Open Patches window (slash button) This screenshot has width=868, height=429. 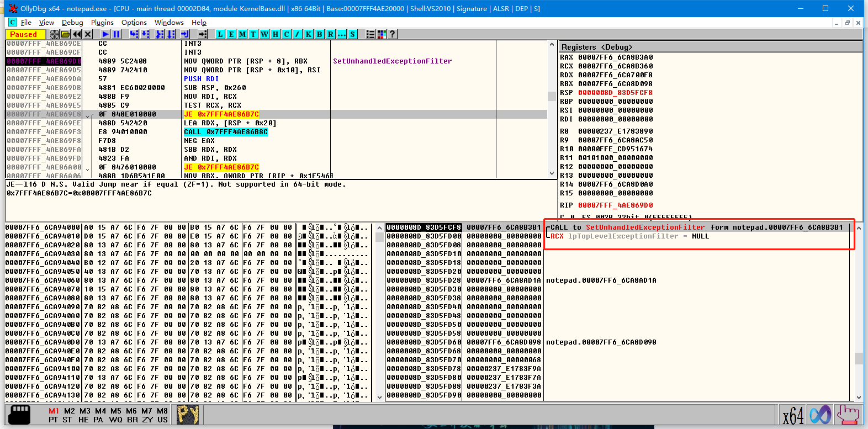[x=298, y=34]
